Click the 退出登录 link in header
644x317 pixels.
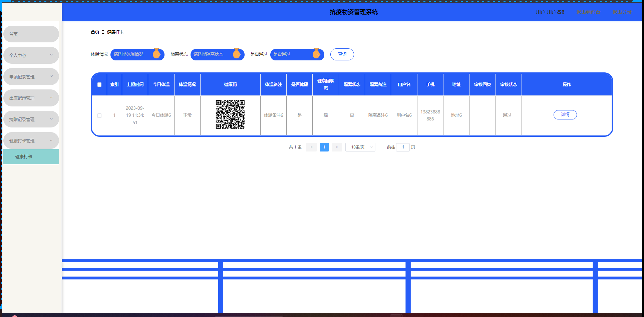[622, 12]
